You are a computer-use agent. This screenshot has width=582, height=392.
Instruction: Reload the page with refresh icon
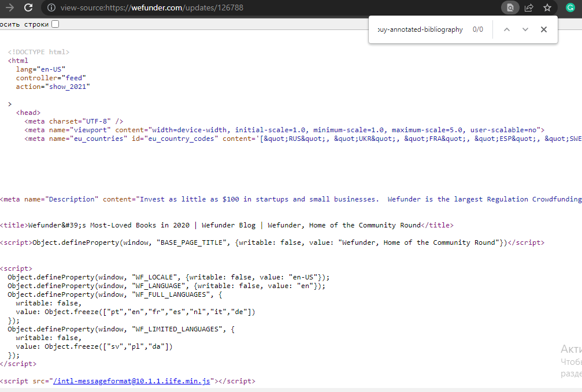28,8
